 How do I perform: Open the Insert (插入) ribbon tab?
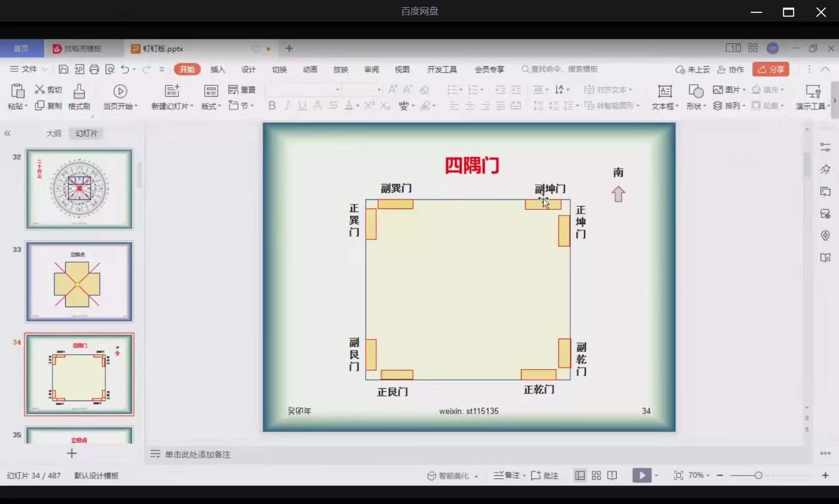tap(218, 69)
